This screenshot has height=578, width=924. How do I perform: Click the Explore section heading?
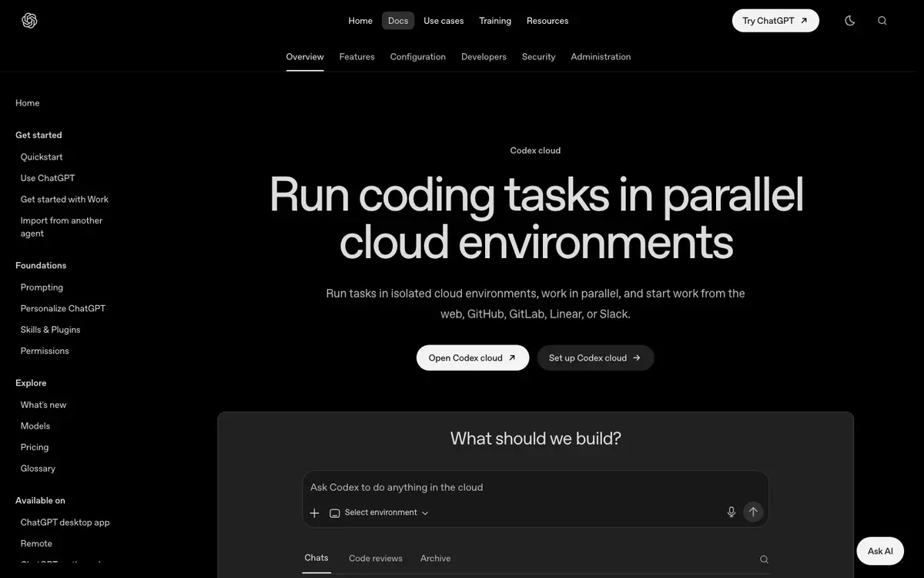[31, 384]
